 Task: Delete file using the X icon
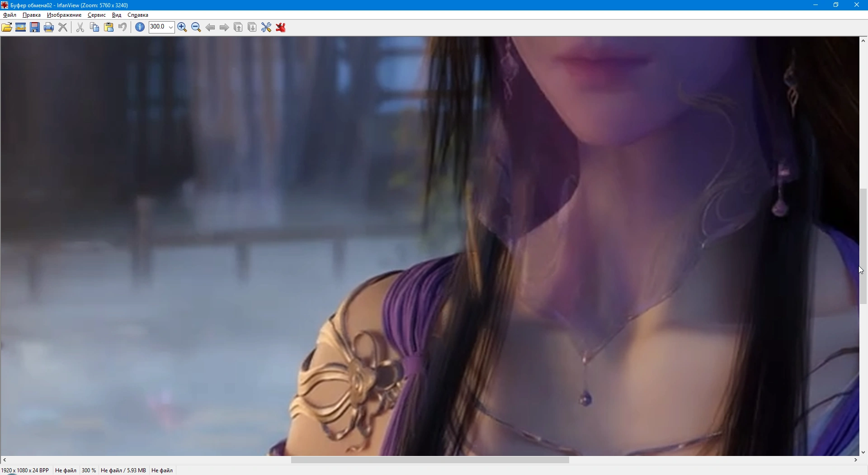(63, 27)
